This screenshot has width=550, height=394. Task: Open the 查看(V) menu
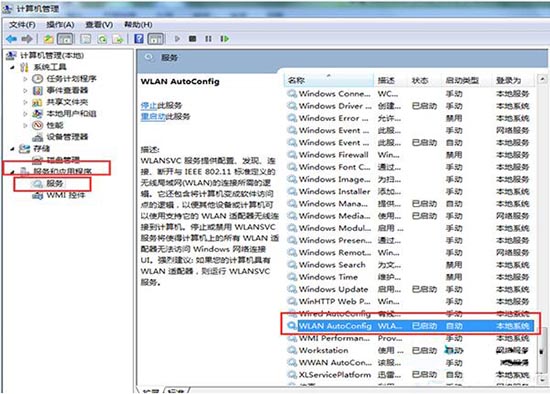[99, 25]
